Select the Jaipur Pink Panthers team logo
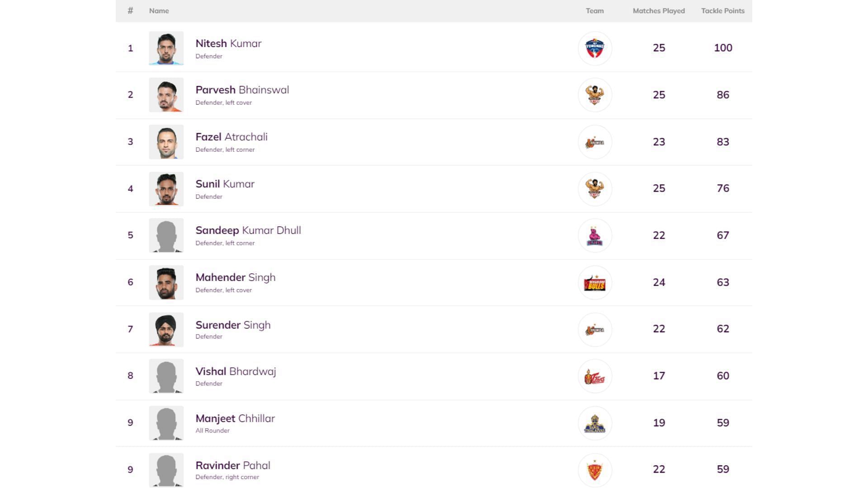Image resolution: width=868 pixels, height=488 pixels. click(x=594, y=235)
